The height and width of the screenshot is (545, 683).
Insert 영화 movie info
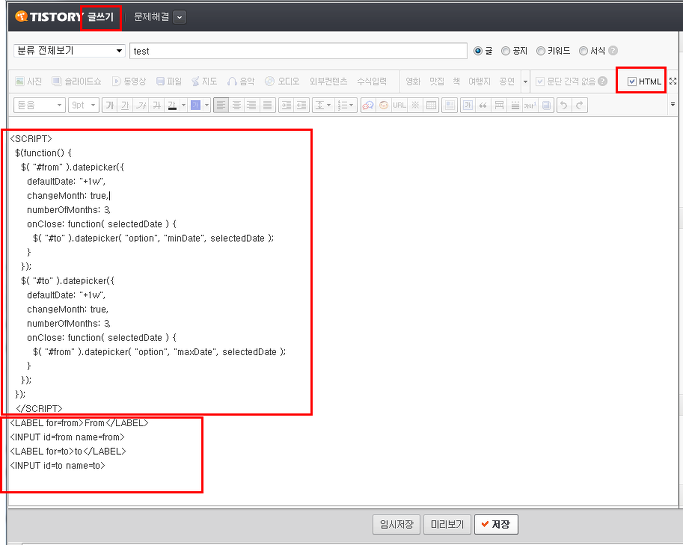(x=413, y=81)
